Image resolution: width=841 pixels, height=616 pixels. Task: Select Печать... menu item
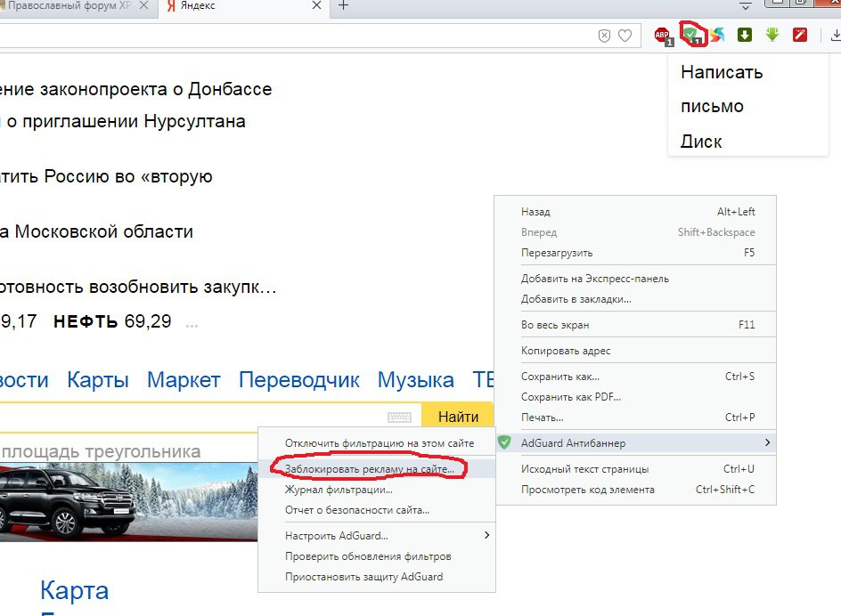tap(637, 417)
